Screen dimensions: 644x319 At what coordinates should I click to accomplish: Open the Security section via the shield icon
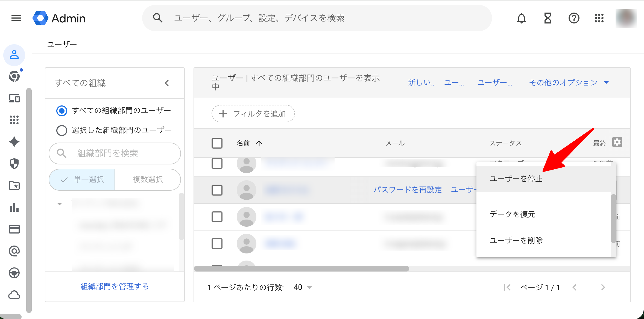(x=14, y=164)
